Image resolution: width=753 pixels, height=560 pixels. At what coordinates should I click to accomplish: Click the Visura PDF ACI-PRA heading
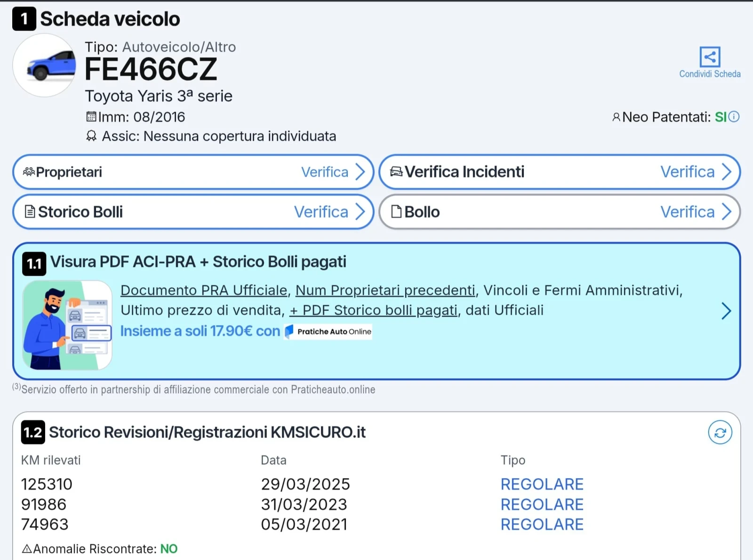198,262
